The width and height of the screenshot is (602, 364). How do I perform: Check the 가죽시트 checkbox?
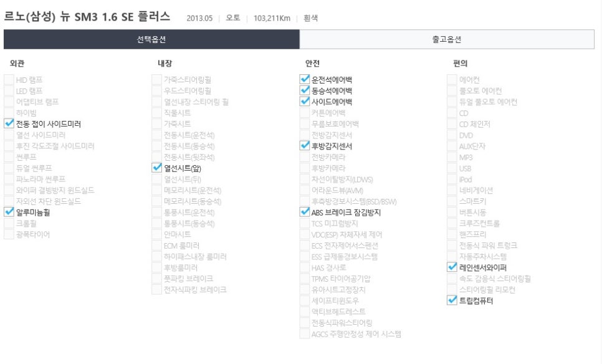tap(156, 123)
